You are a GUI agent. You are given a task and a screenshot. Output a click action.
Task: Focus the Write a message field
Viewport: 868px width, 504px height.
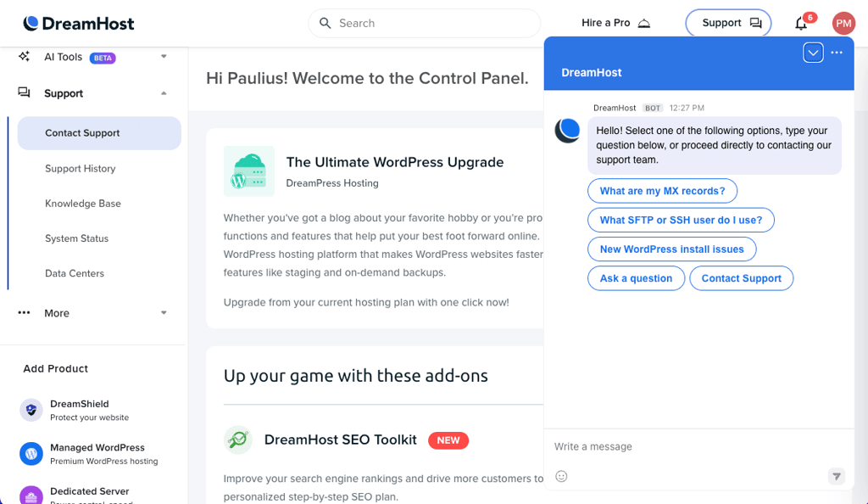[x=698, y=446]
